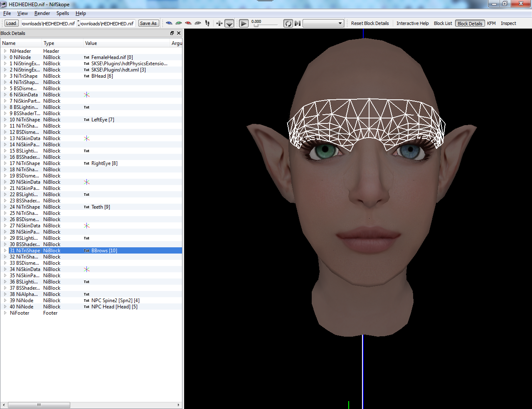532x409 pixels.
Task: Toggle the KFM panel
Action: point(491,23)
